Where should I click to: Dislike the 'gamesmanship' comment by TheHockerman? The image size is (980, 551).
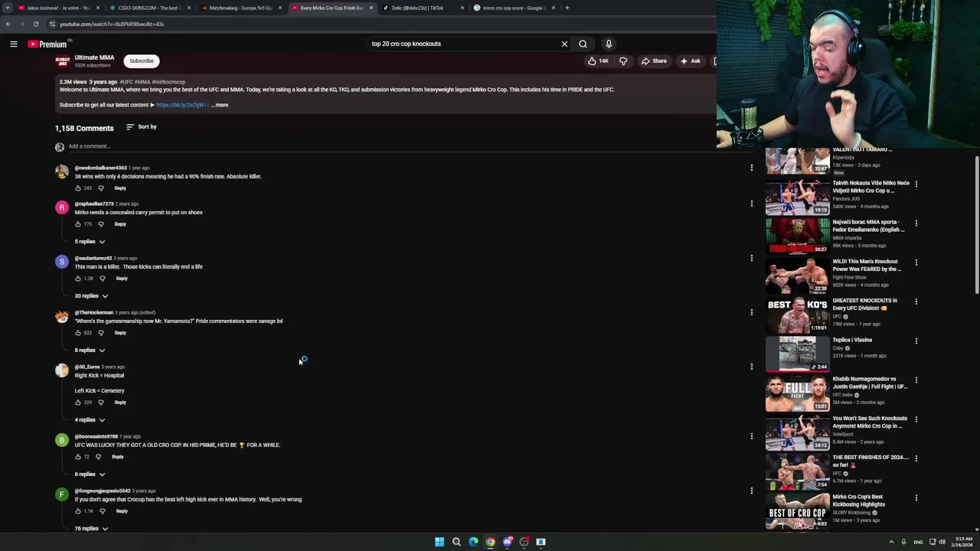coord(100,333)
